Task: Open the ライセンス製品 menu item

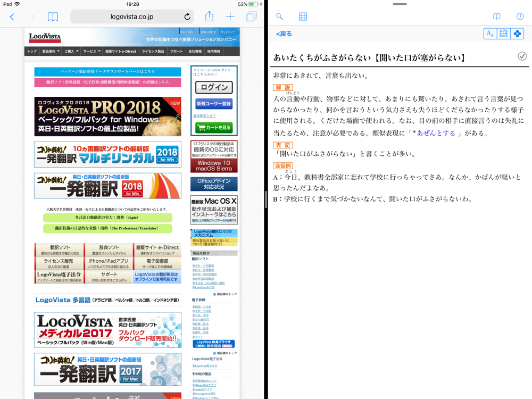Action: point(153,51)
